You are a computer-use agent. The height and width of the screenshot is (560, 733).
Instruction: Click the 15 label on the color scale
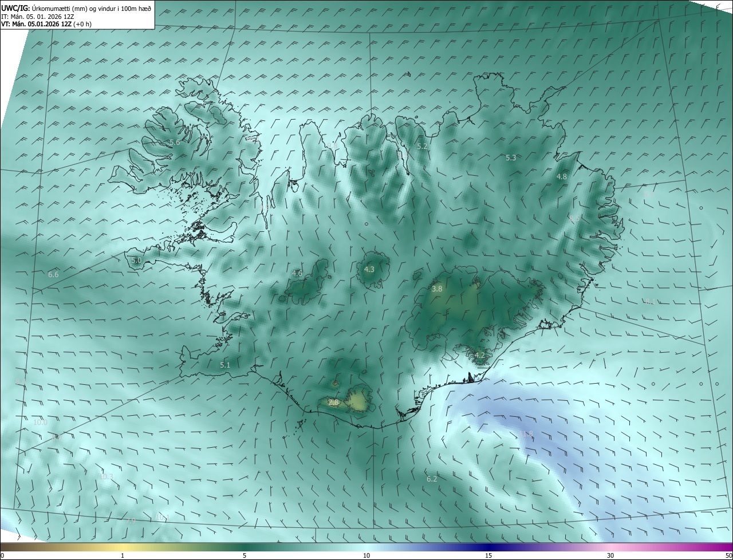click(488, 555)
